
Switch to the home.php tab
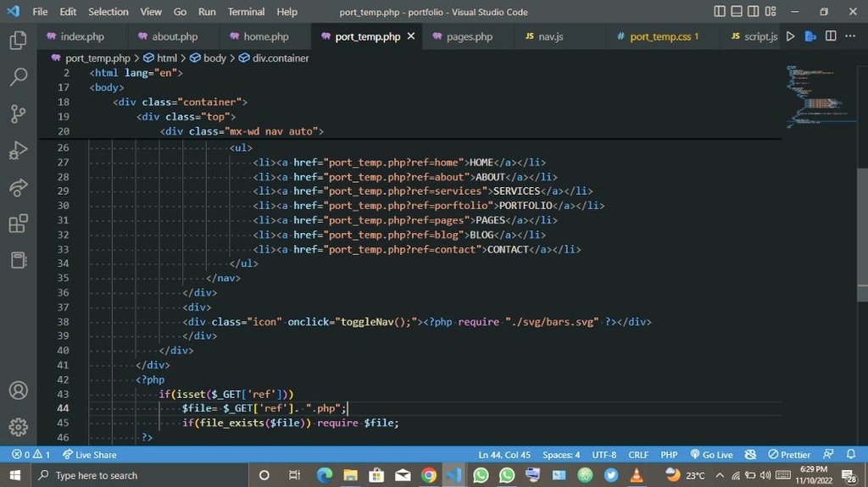tap(265, 36)
